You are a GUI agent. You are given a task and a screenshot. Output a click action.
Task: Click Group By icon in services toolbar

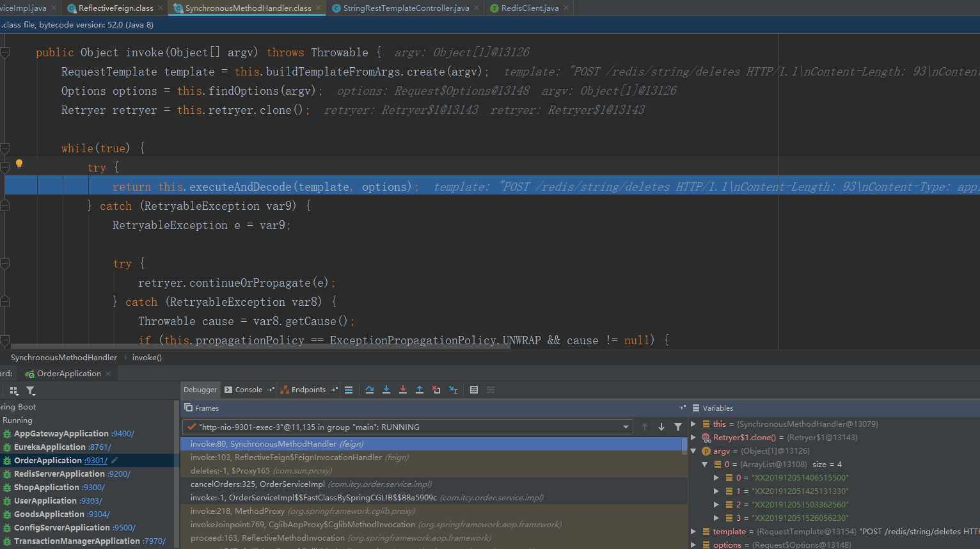(13, 390)
